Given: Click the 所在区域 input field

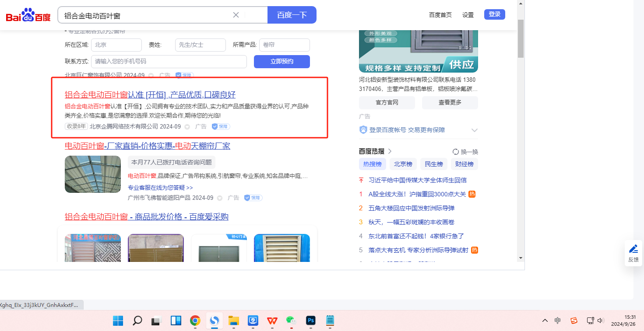Looking at the screenshot, I should coord(116,45).
